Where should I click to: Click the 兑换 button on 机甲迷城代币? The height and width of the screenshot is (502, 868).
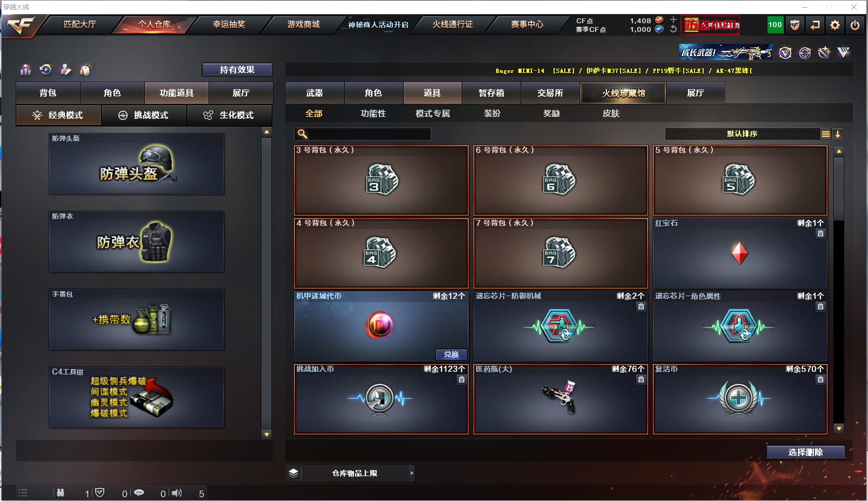point(451,354)
